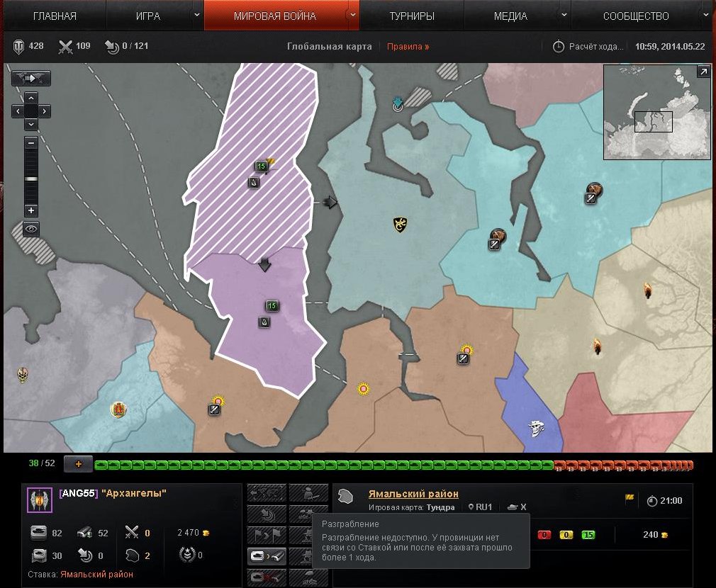This screenshot has width=716, height=588.
Task: Click the go-to-headquarters map button
Action: [30, 79]
